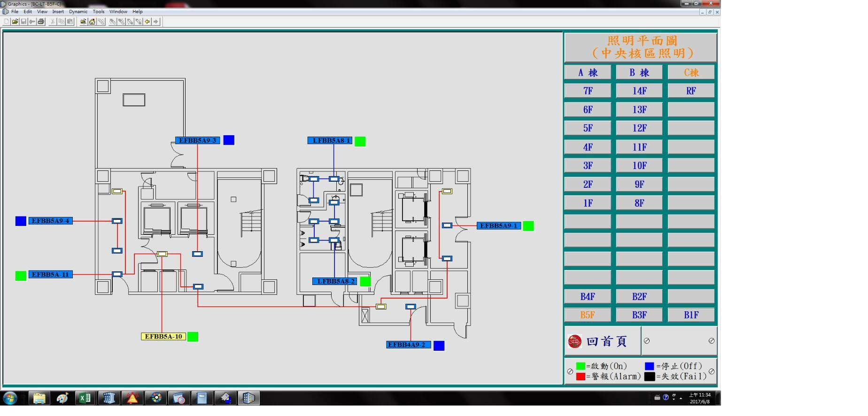This screenshot has width=868, height=416.
Task: Click the EFBB5A9-1 panel label
Action: pos(498,226)
